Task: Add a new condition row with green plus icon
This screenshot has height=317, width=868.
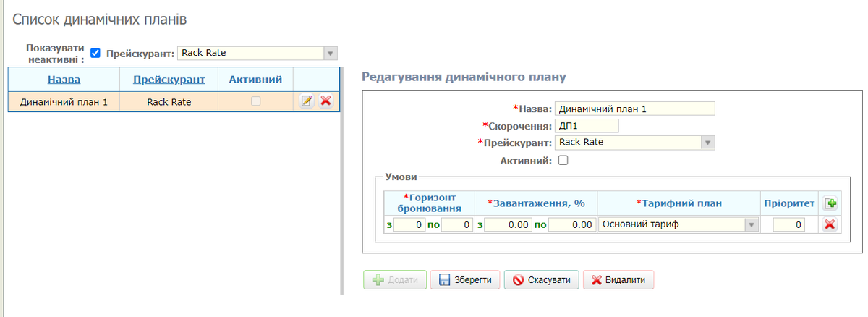Action: [x=830, y=204]
